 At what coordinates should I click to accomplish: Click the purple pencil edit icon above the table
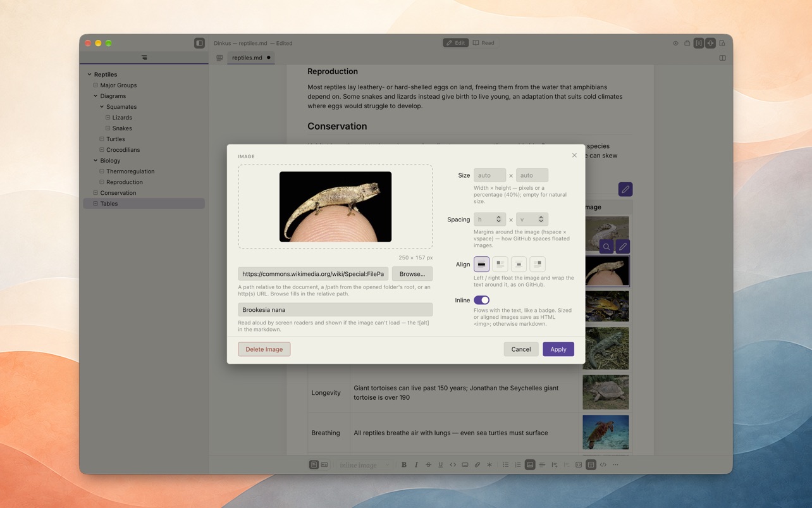625,189
